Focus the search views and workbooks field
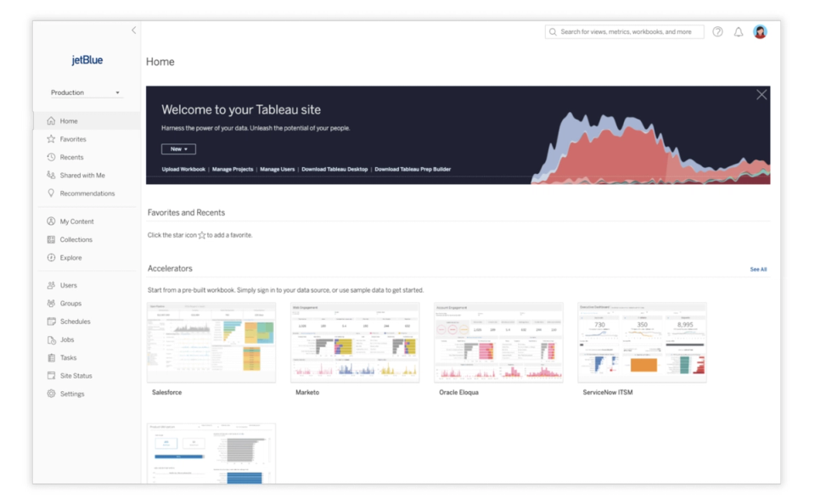The width and height of the screenshot is (815, 504). point(624,31)
